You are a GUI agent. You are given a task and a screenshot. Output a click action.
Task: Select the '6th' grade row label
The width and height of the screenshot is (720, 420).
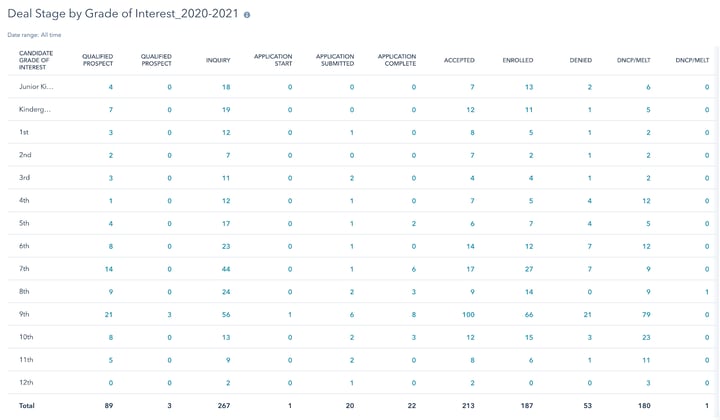24,246
